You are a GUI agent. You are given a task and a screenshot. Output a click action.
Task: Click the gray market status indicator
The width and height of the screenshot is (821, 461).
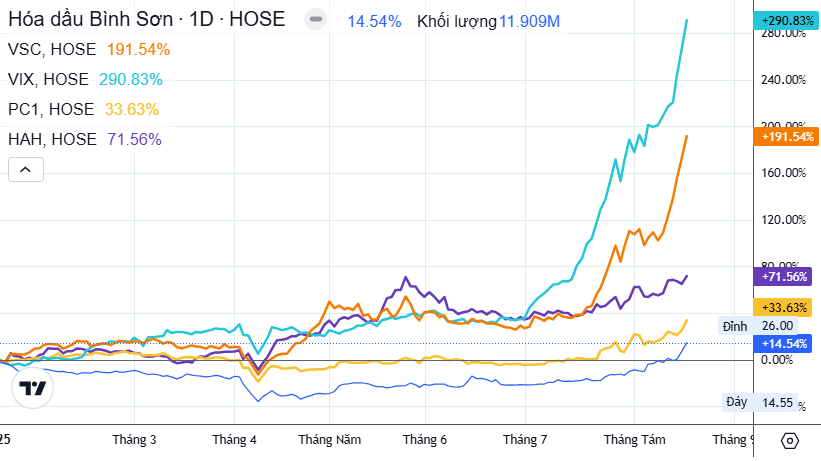pos(316,19)
